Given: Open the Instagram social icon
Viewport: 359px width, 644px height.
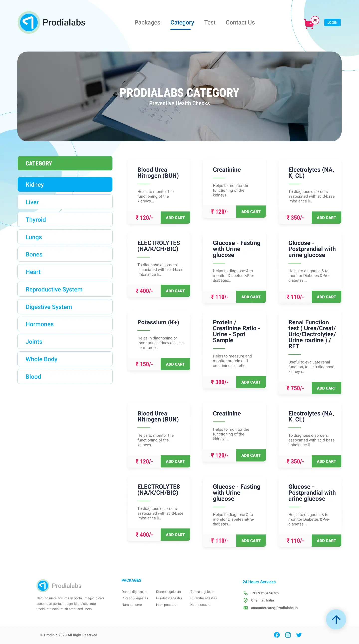Looking at the screenshot, I should tap(288, 635).
